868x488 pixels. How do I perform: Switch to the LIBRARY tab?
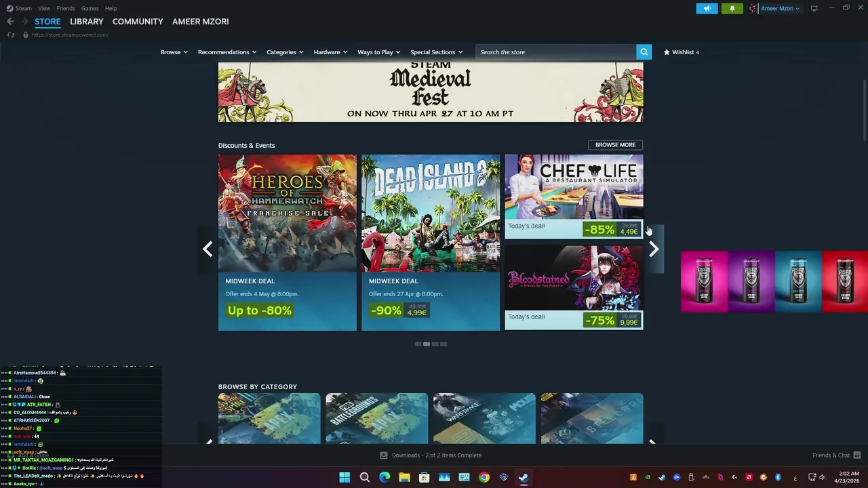pos(87,22)
